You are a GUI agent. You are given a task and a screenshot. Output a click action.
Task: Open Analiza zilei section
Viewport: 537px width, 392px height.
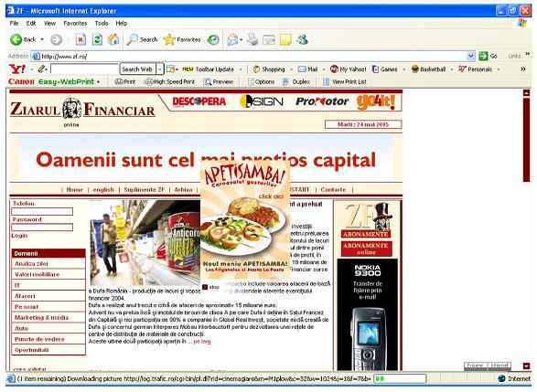coord(48,264)
